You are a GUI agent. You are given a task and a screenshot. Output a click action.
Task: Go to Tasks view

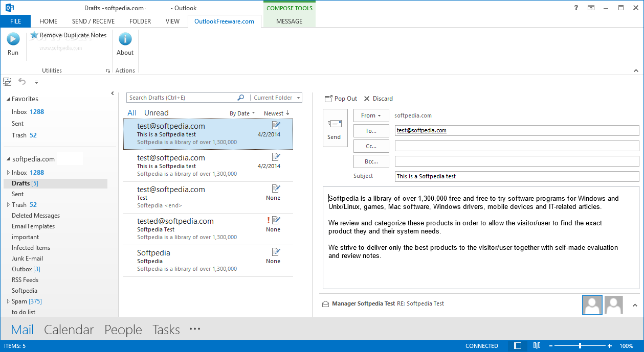coord(166,330)
